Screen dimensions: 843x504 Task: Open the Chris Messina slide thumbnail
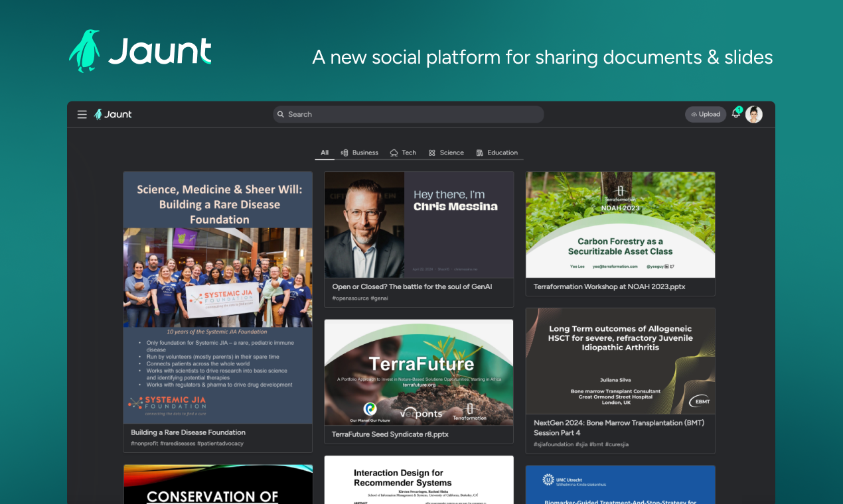point(419,225)
